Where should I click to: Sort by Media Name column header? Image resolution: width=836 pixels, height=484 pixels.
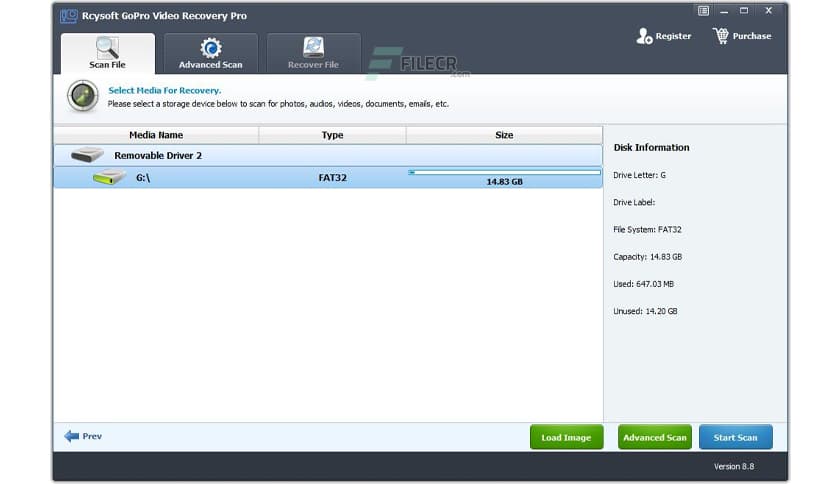[156, 135]
